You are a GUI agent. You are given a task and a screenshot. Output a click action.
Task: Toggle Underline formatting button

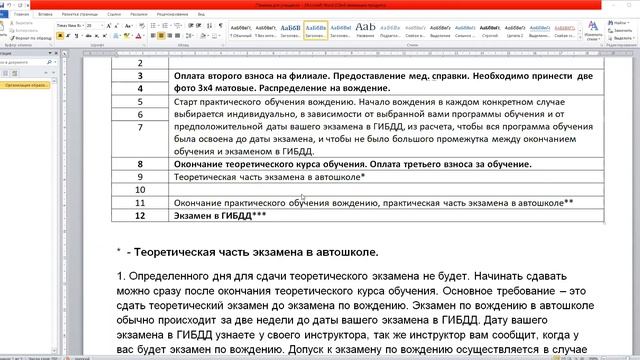tap(76, 36)
